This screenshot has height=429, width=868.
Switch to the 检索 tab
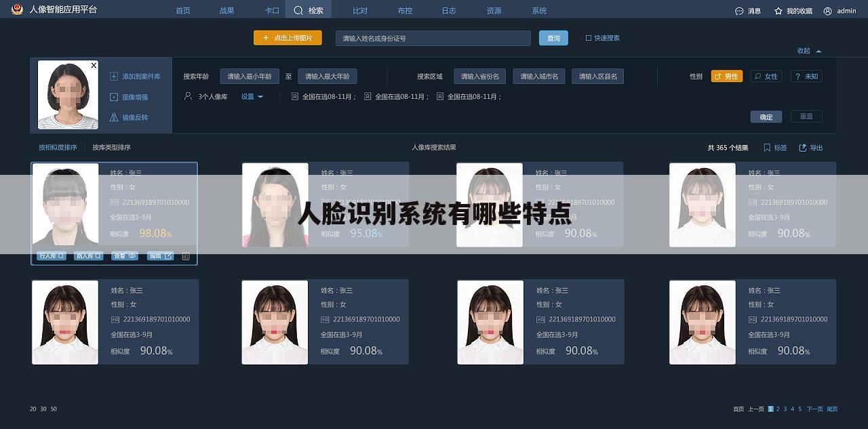309,10
